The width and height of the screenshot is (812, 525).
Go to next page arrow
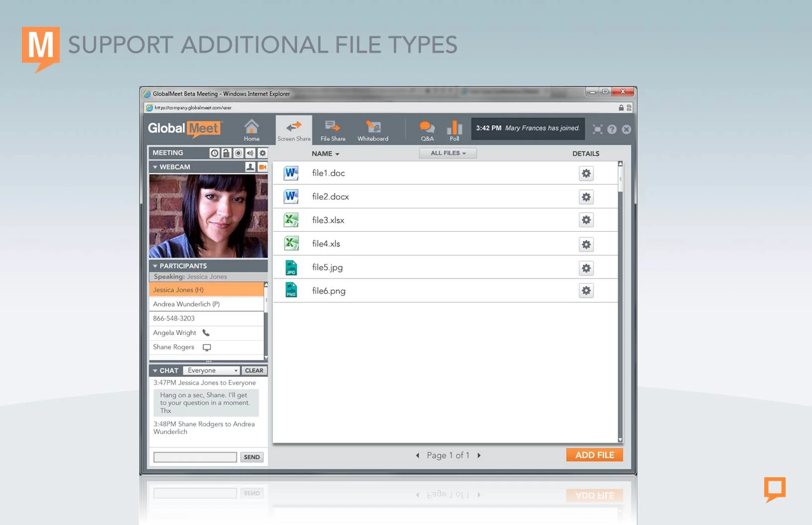tap(479, 455)
